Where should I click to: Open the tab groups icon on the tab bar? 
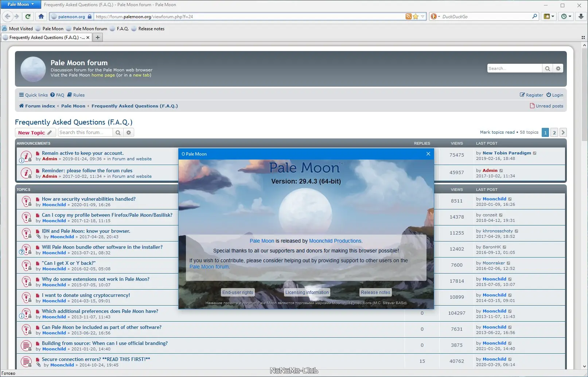(x=583, y=38)
